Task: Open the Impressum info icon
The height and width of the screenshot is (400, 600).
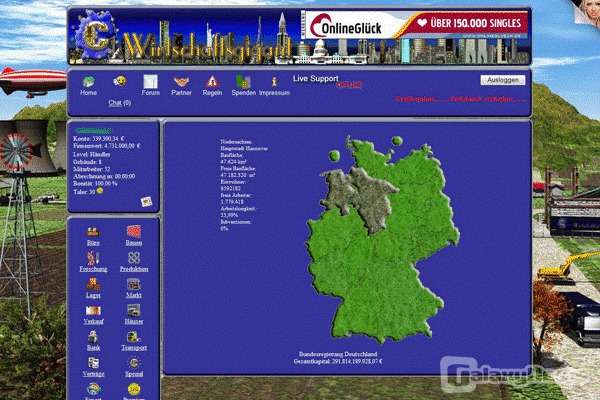Action: pyautogui.click(x=274, y=82)
